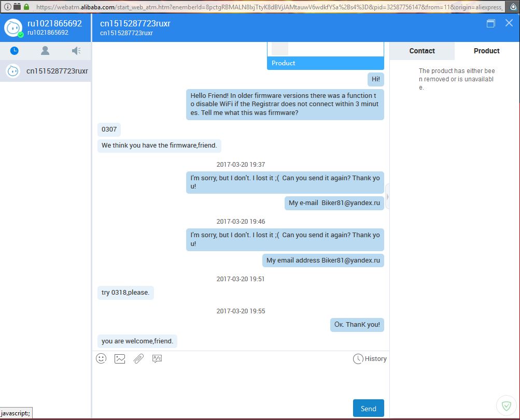
Task: Click the ru1021865692 profile avatar
Action: [13, 27]
